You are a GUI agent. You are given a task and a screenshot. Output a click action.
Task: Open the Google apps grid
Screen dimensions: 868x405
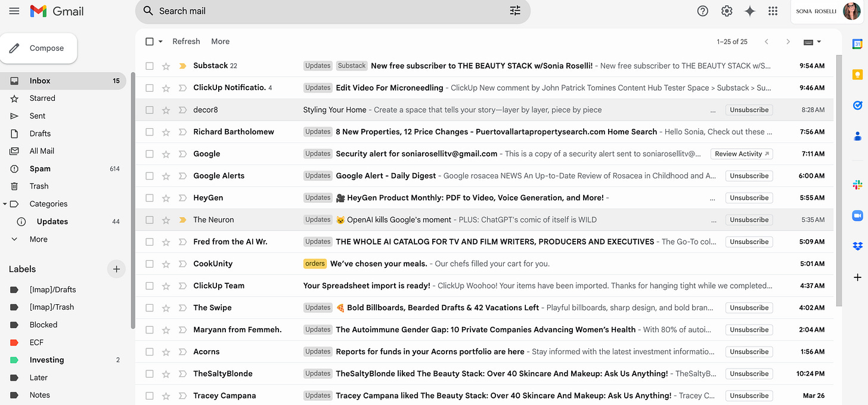[x=773, y=11]
